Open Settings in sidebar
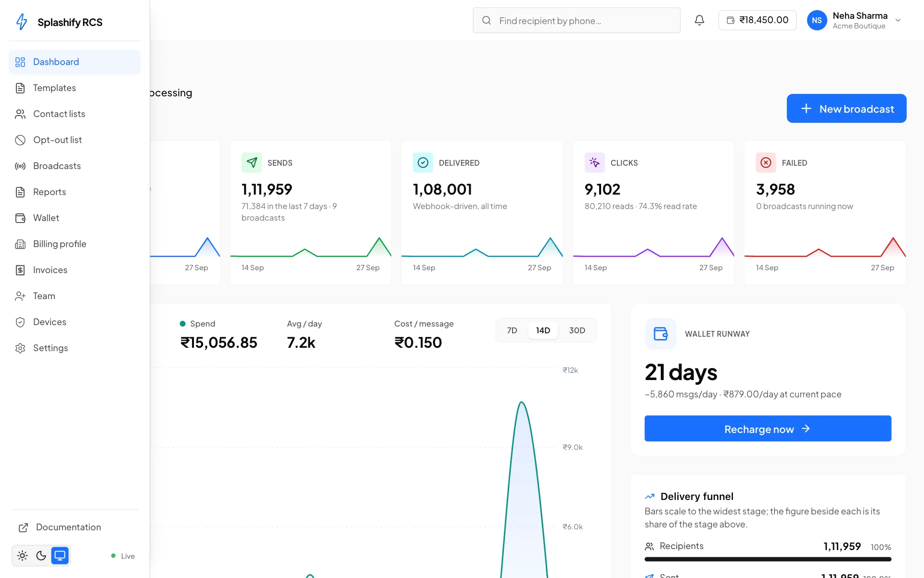This screenshot has width=924, height=578. point(75,348)
